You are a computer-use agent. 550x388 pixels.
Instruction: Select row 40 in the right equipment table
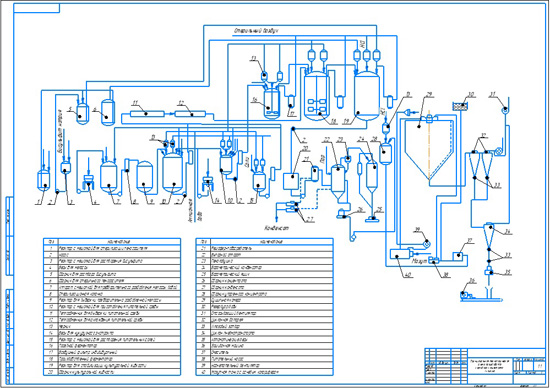pos(264,372)
